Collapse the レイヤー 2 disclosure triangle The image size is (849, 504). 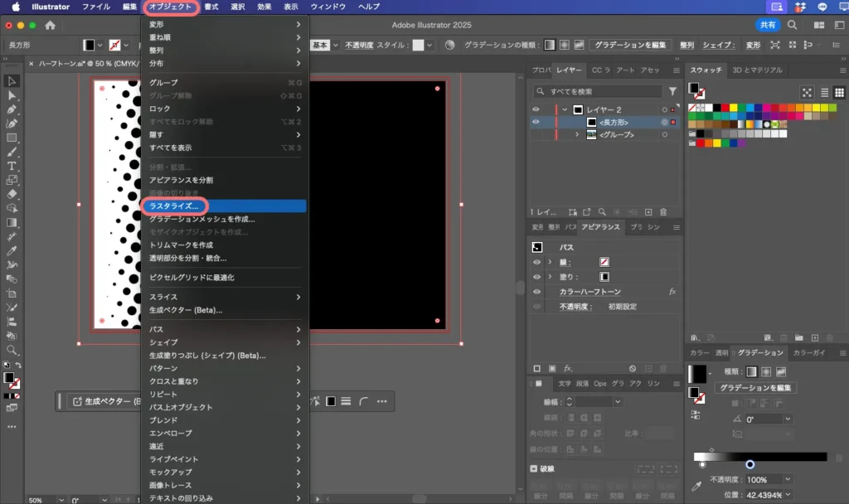tap(564, 109)
